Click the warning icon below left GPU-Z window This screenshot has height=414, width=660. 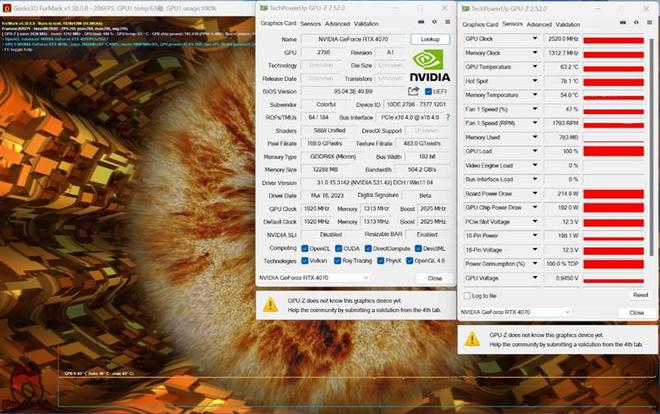point(270,305)
